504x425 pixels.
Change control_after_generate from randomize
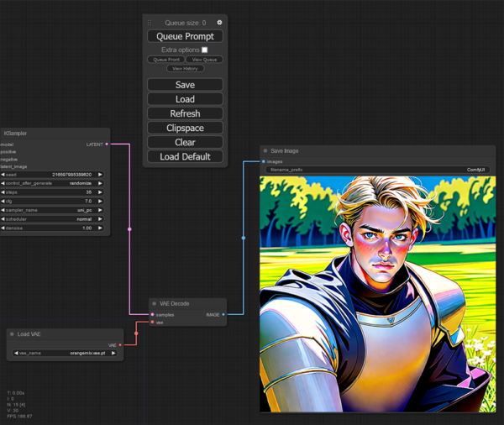pyautogui.click(x=52, y=182)
